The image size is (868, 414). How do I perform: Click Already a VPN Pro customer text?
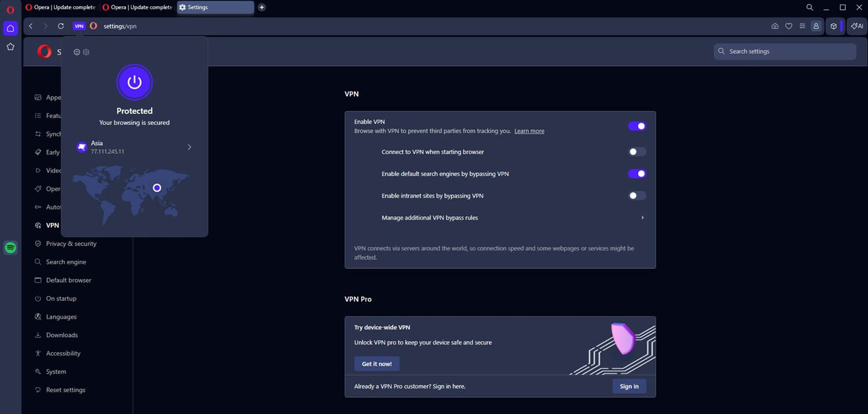click(x=410, y=386)
